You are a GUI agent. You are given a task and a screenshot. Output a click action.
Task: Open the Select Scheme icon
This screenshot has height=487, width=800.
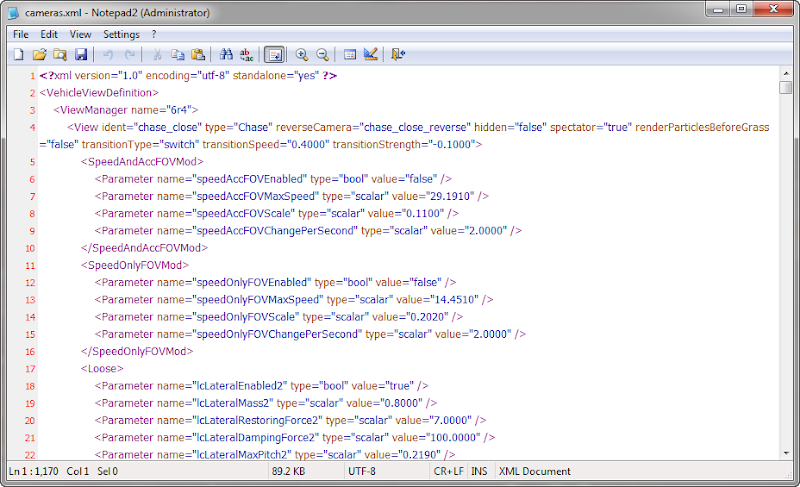(x=350, y=55)
